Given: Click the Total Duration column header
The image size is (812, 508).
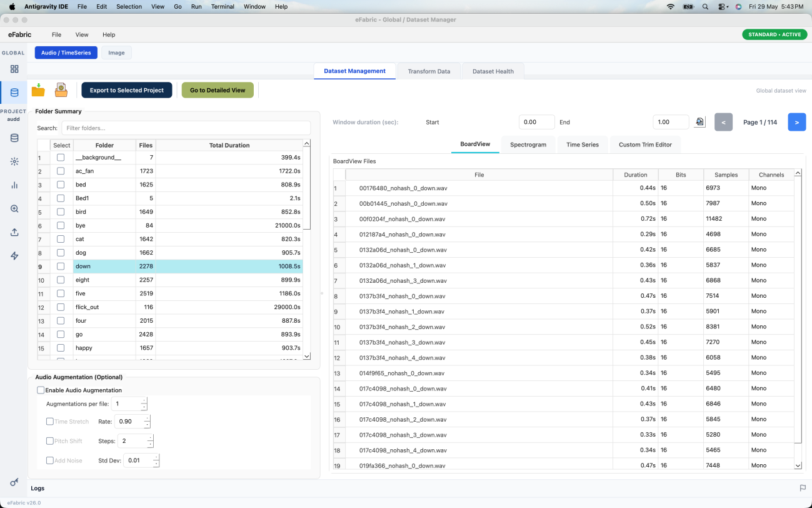Looking at the screenshot, I should click(229, 145).
